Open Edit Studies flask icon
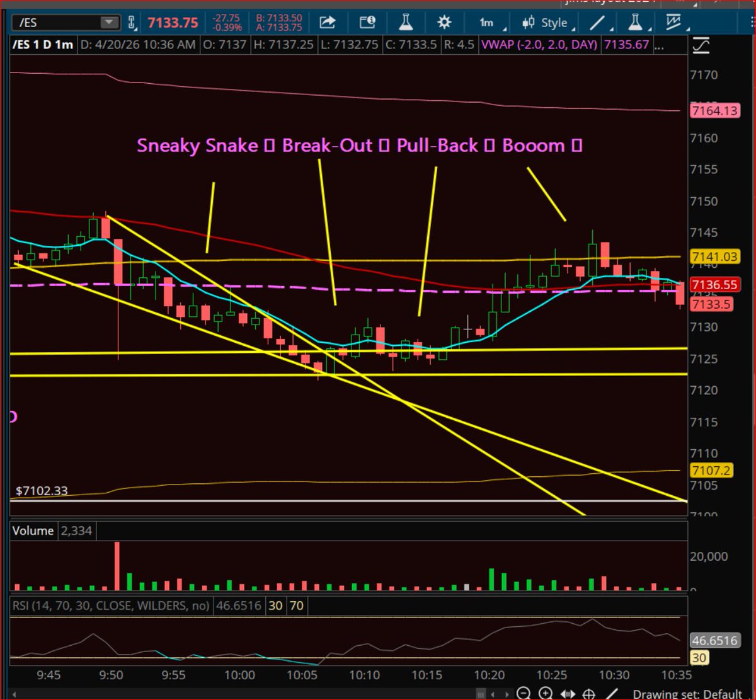756x700 pixels. point(406,23)
